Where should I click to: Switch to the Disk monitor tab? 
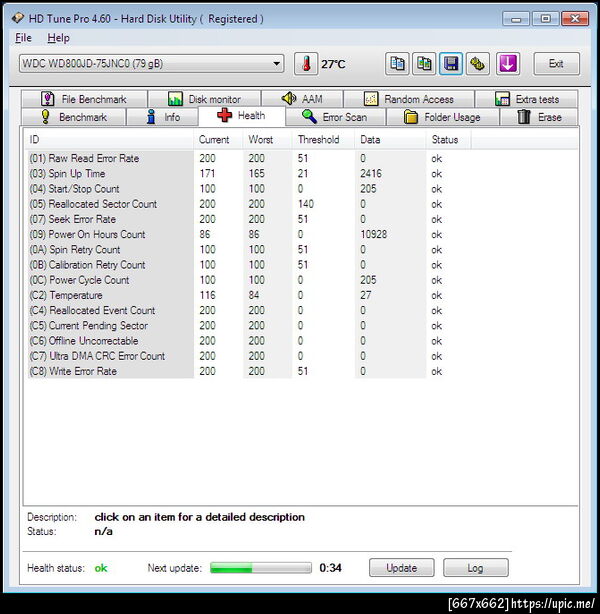click(x=204, y=99)
